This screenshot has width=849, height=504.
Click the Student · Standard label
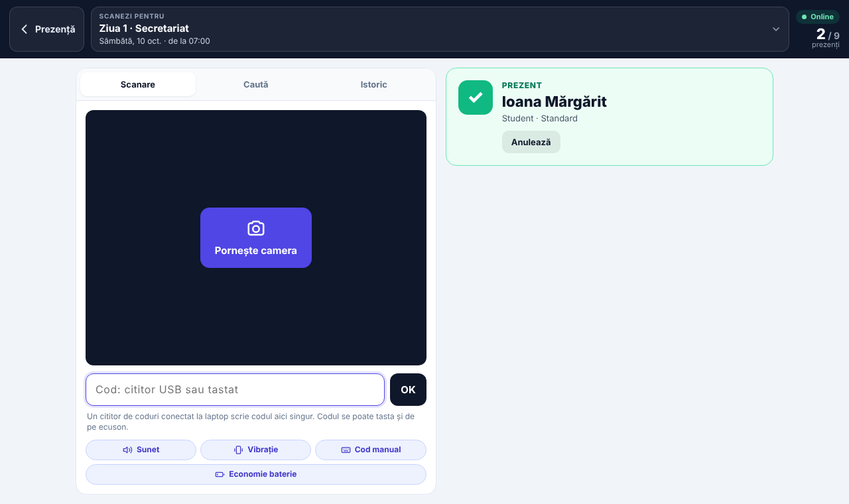(540, 119)
